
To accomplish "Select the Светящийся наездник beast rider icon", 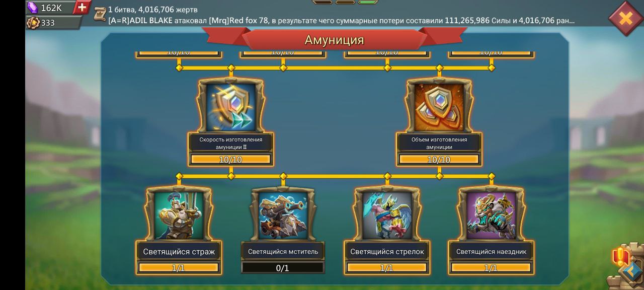I will 491,215.
